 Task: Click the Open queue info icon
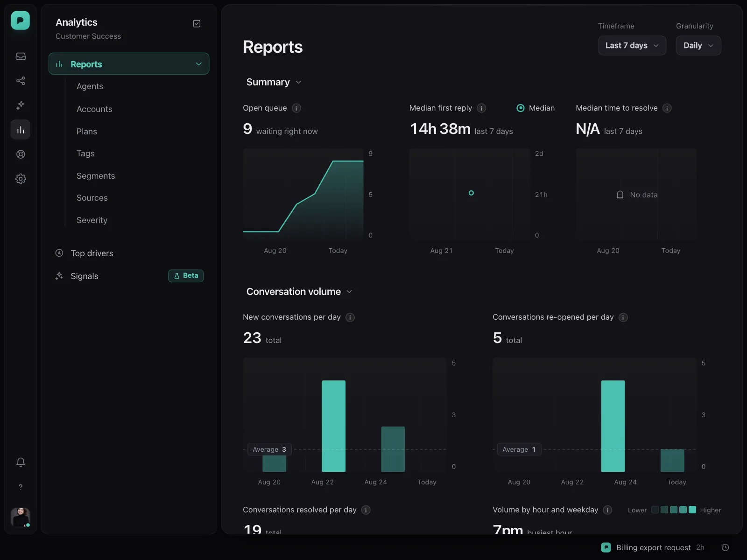point(296,108)
